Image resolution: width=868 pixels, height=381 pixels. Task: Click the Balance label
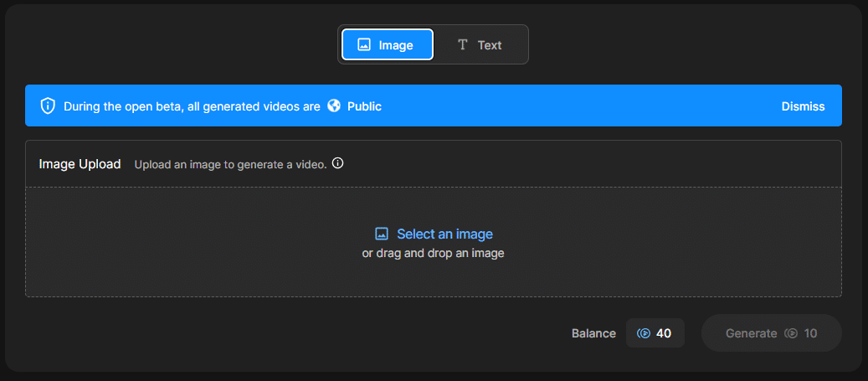(x=593, y=333)
